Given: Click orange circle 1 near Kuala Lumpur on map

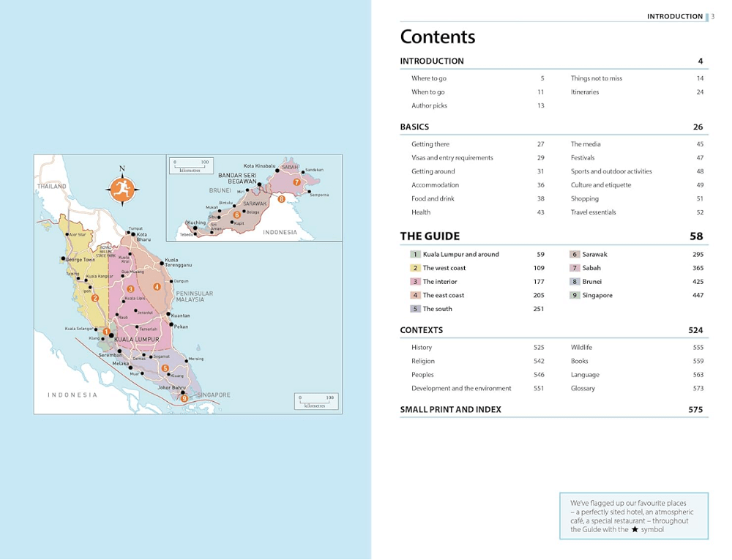Looking at the screenshot, I should (x=106, y=332).
